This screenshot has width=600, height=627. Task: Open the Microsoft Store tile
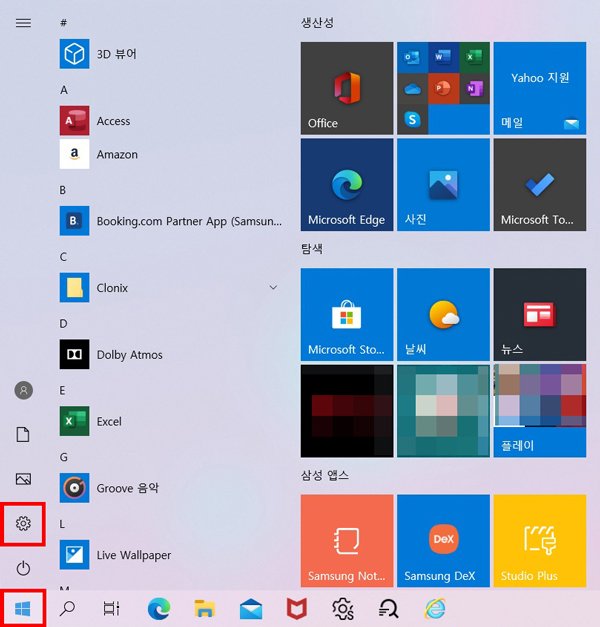(x=347, y=314)
